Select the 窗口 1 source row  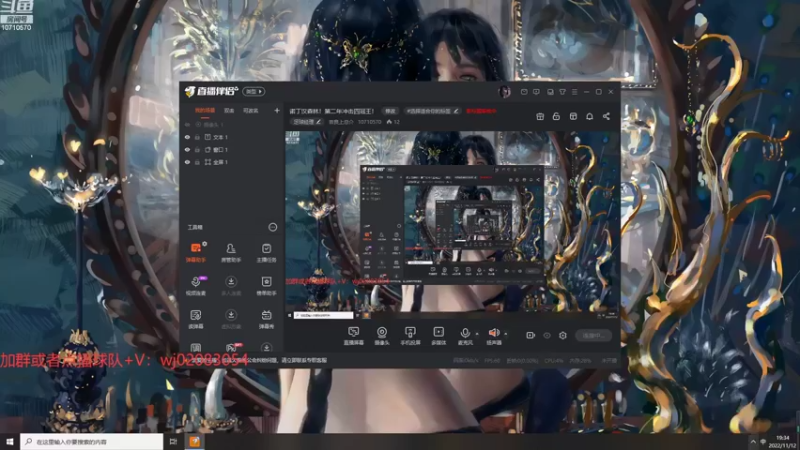(232, 149)
